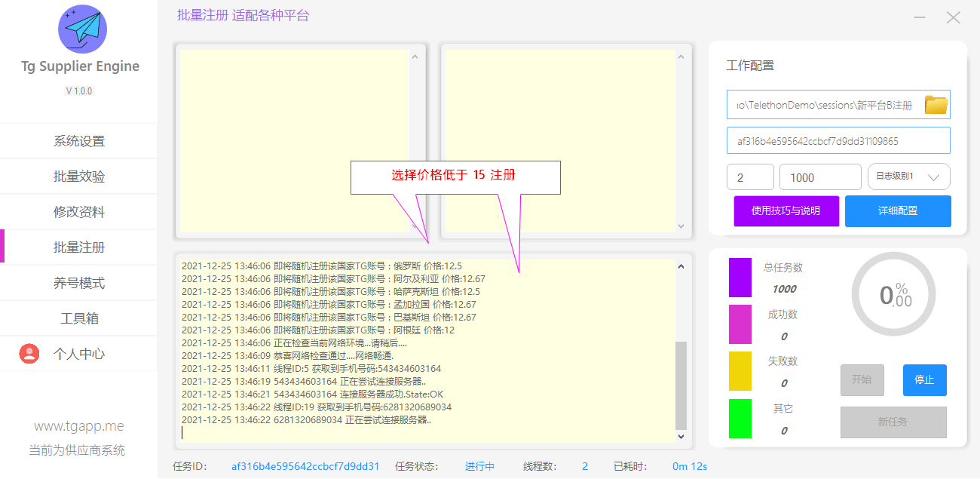Screen dimensions: 980x479
Task: Click the yellow 失败数 color block
Action: click(x=740, y=371)
